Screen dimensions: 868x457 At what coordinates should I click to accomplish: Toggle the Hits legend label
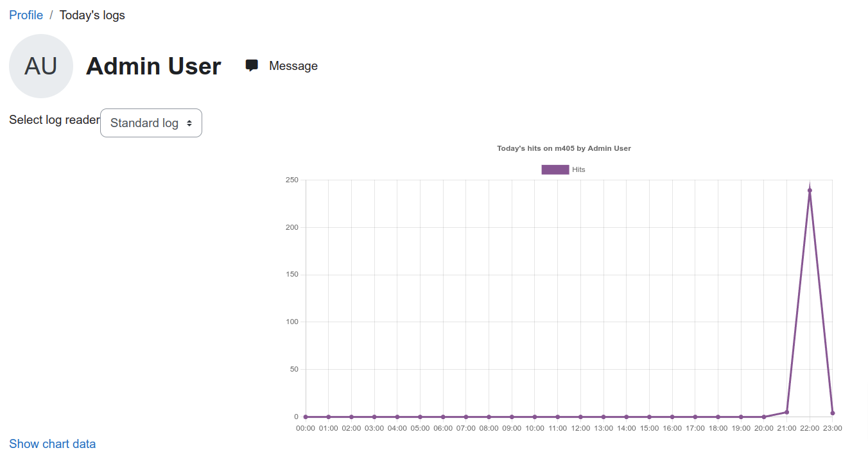pyautogui.click(x=578, y=169)
